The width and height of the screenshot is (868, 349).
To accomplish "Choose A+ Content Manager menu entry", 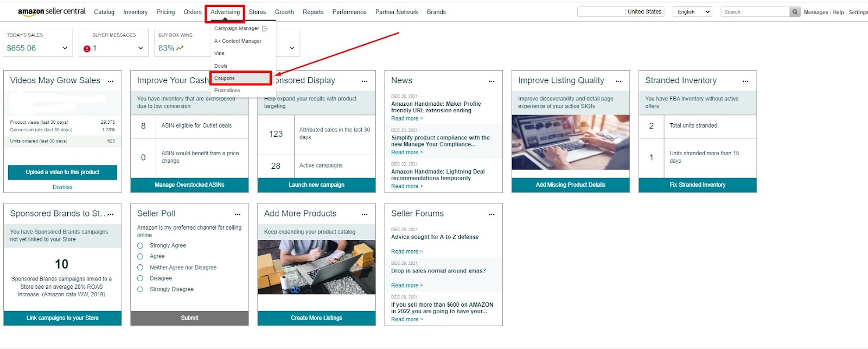I will coord(238,41).
